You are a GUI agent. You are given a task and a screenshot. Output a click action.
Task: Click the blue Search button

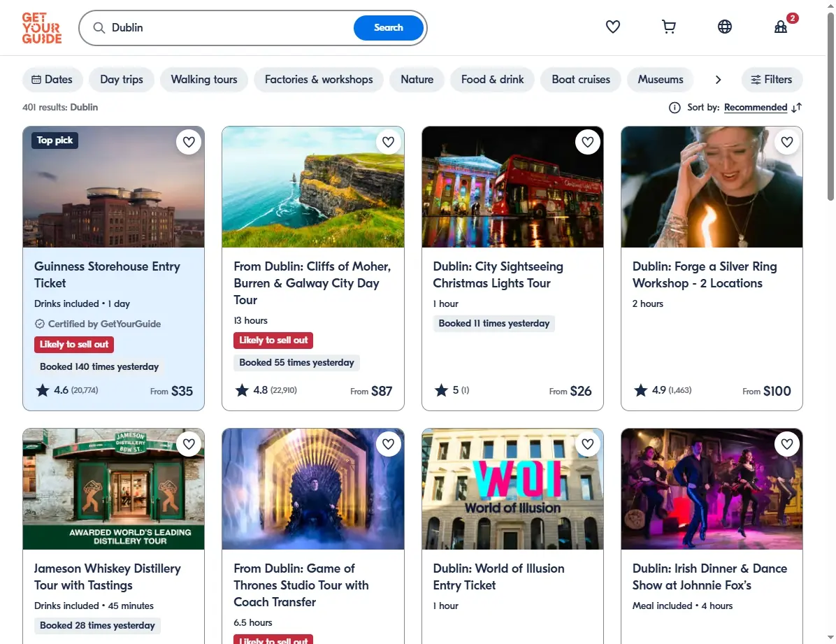[x=389, y=28]
